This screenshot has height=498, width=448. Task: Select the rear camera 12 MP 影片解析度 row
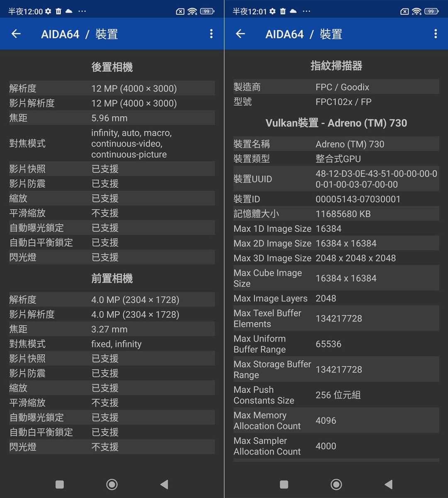[x=112, y=103]
